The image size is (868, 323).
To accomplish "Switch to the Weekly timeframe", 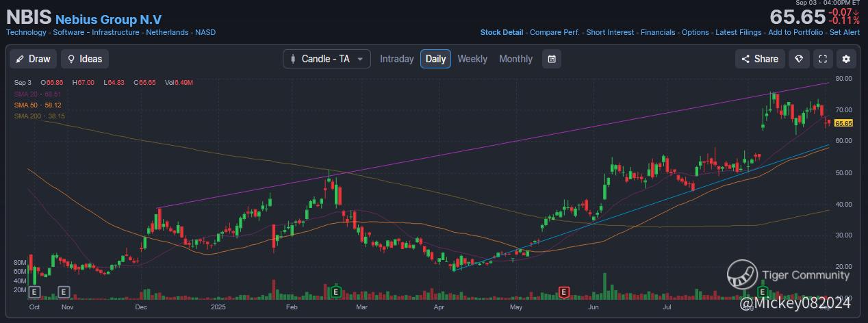I will [x=472, y=59].
